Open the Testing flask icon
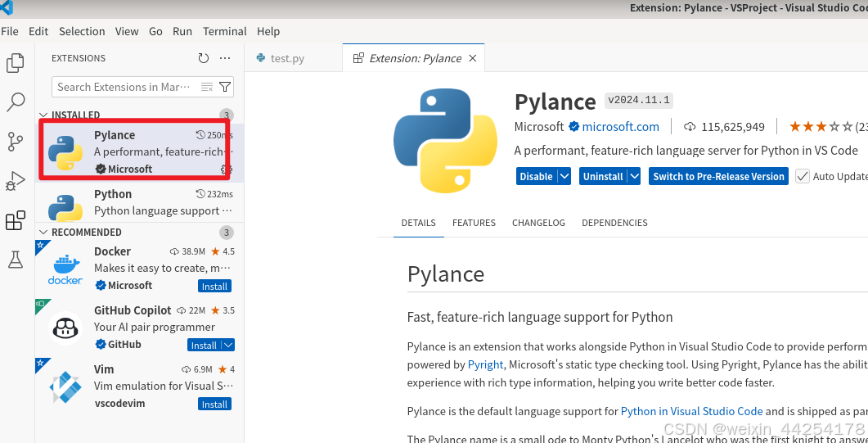 [16, 259]
